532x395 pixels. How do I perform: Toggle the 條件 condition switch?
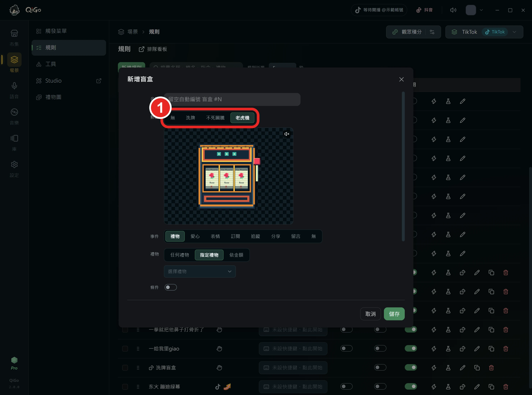click(171, 287)
